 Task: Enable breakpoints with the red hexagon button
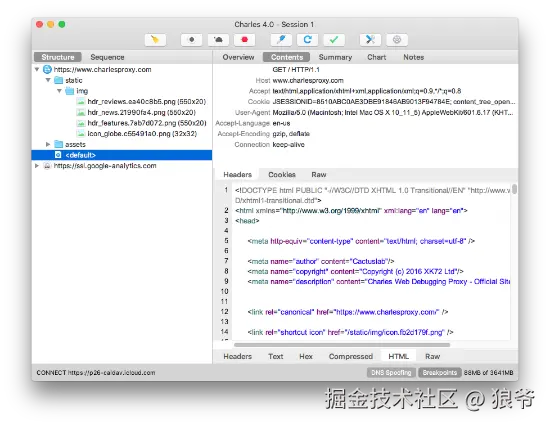[245, 40]
